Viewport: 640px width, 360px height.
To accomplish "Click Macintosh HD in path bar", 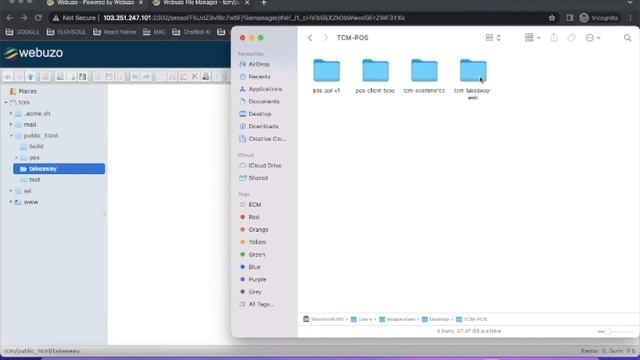I will [x=324, y=319].
